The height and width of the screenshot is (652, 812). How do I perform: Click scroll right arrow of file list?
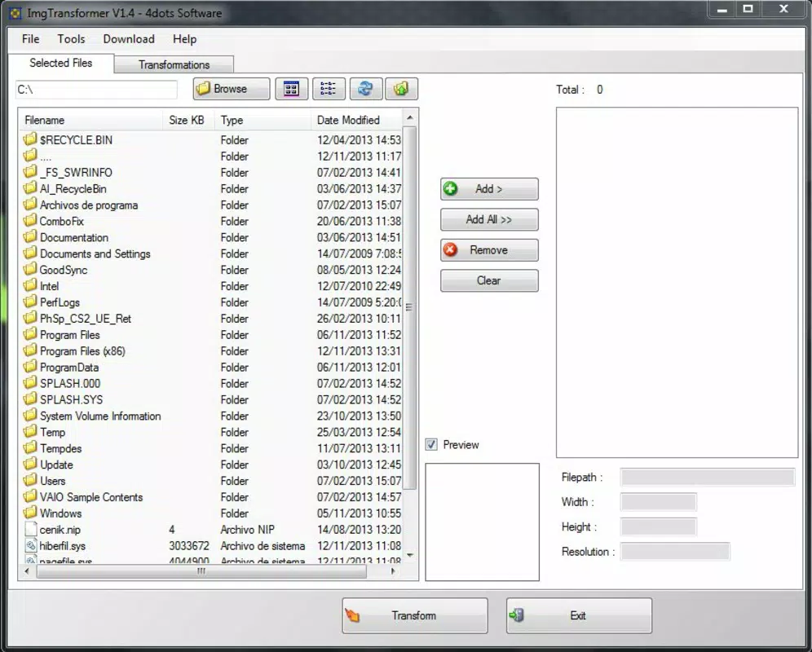[x=393, y=571]
